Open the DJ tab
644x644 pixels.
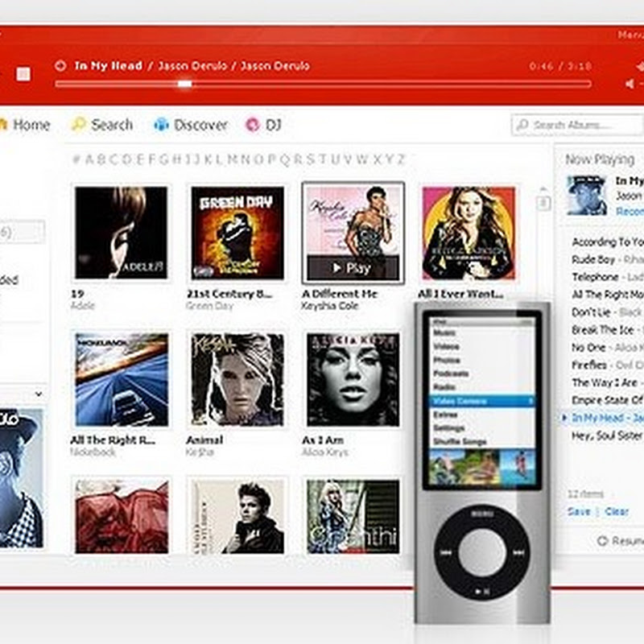[x=263, y=125]
